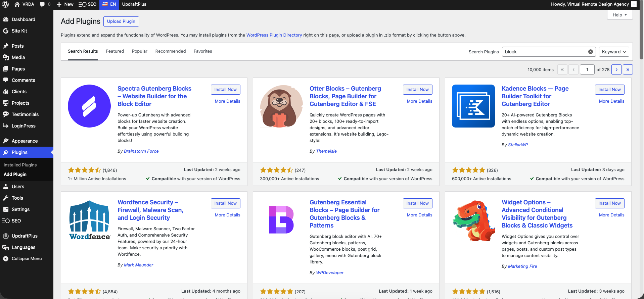The height and width of the screenshot is (299, 644).
Task: Open the SEO admin bar item
Action: click(x=88, y=4)
